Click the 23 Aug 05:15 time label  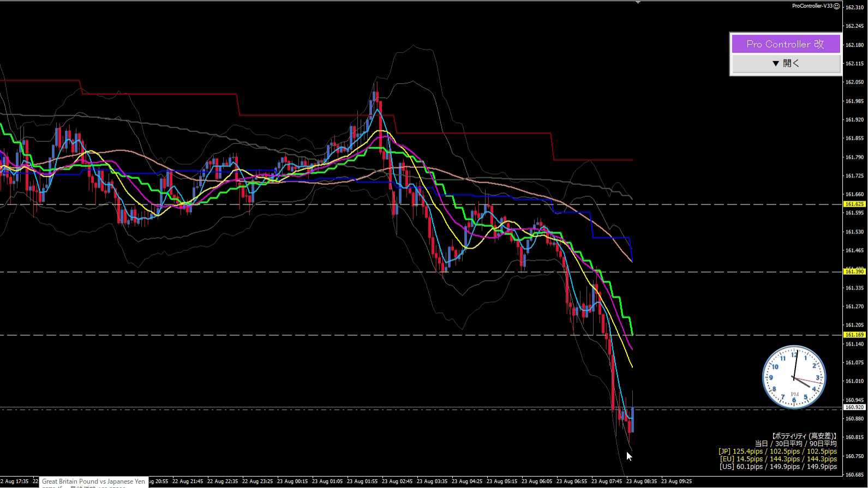pos(503,481)
